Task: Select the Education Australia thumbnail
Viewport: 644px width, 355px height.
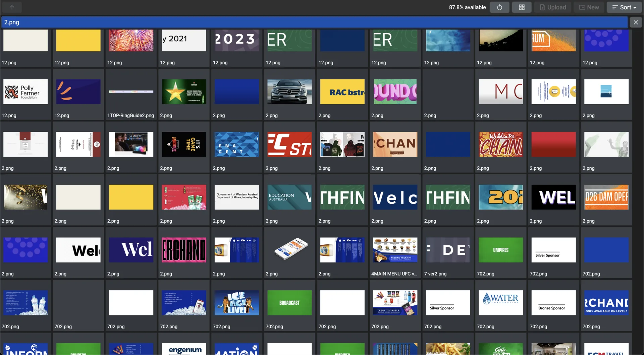Action: [x=289, y=197]
